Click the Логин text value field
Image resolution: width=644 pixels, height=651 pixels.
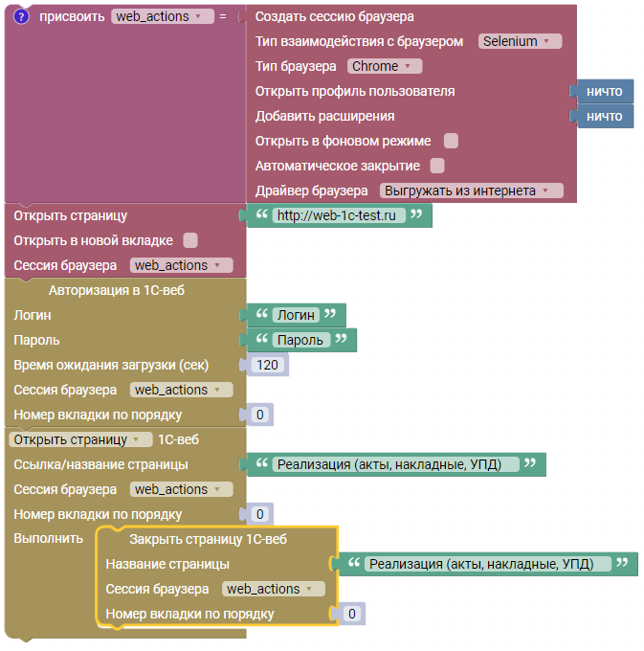coord(296,315)
